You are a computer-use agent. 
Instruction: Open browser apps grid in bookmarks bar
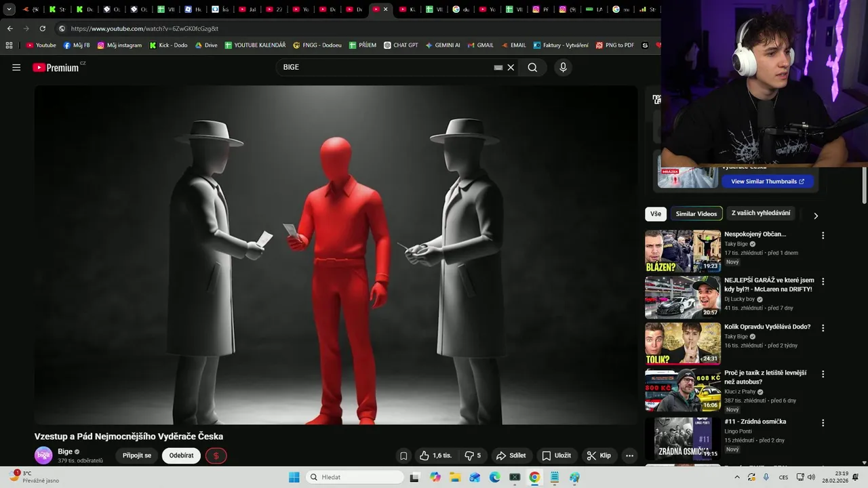9,45
